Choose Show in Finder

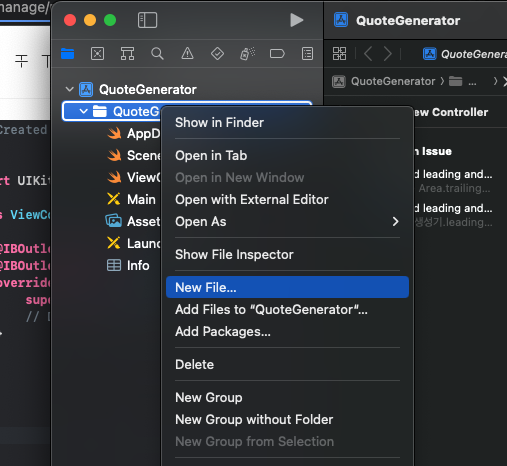287,123
